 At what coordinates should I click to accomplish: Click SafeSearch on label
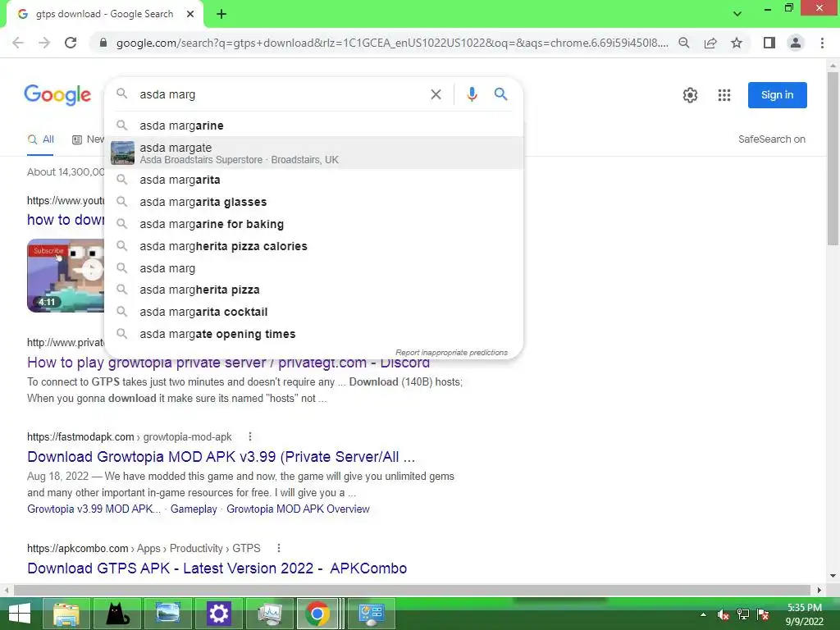771,139
